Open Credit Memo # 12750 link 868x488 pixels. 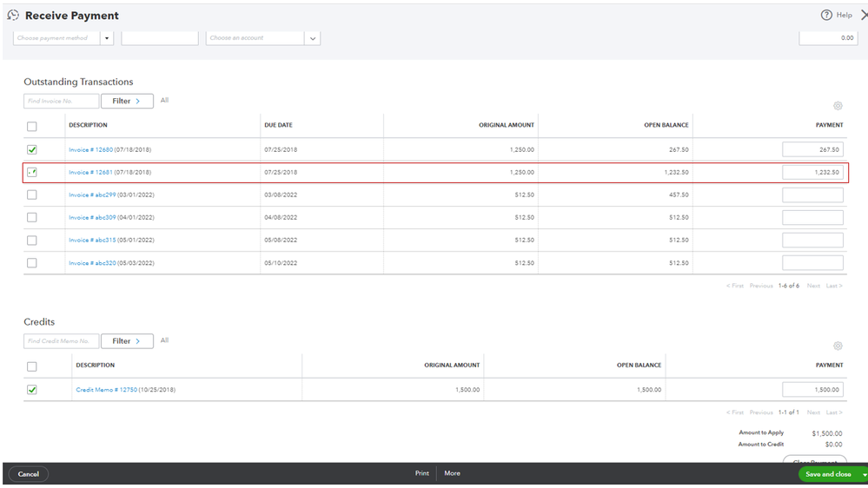click(x=106, y=390)
